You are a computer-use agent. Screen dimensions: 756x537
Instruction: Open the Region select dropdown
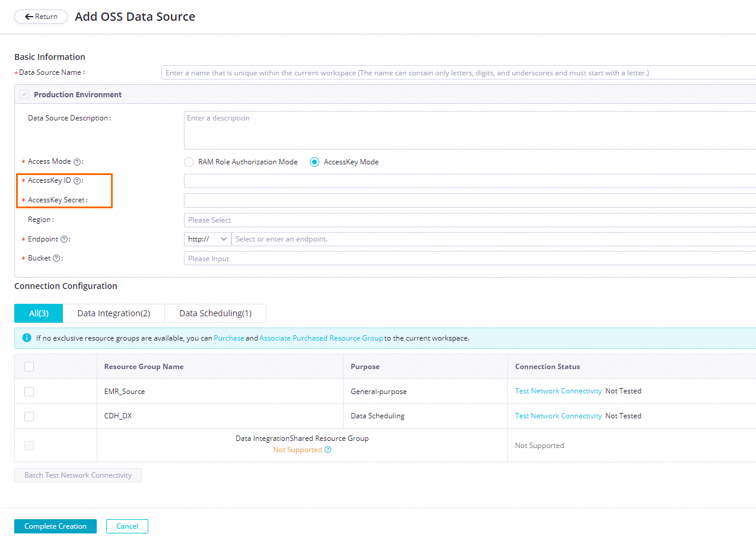pos(469,220)
